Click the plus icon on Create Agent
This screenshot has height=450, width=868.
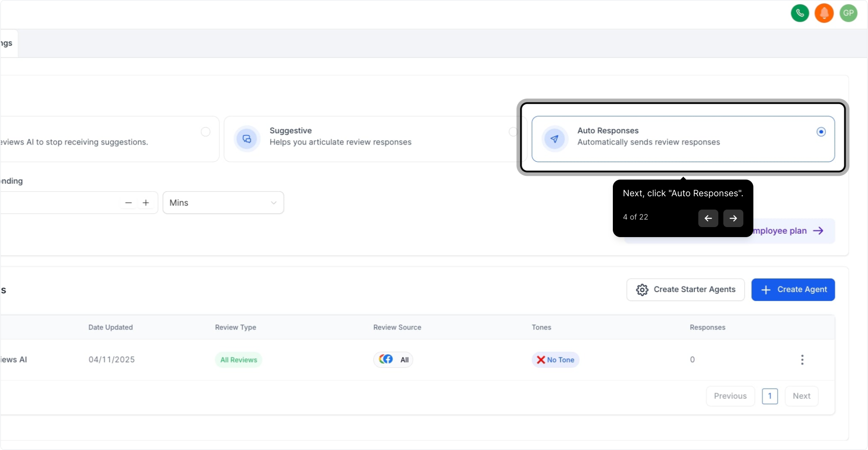click(765, 290)
